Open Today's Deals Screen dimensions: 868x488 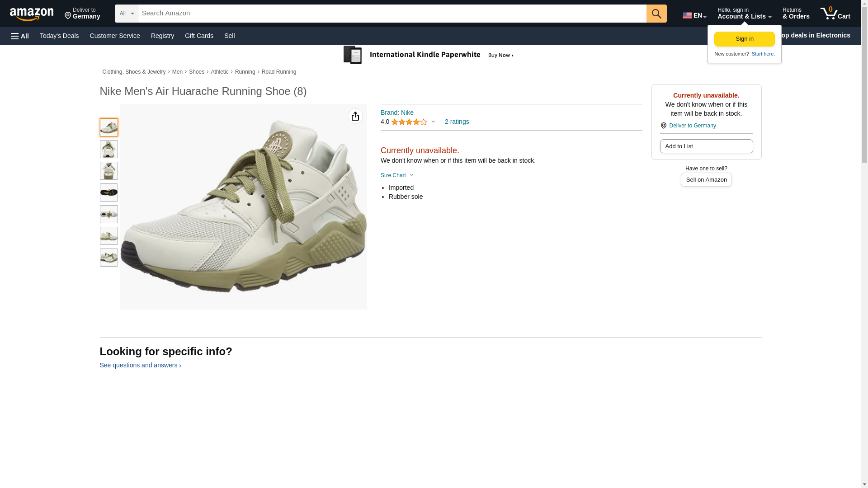59,36
